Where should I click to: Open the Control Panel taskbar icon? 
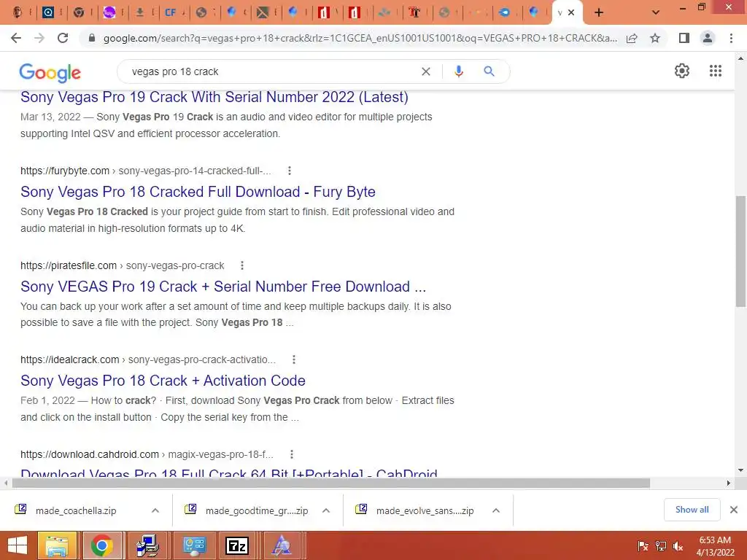[x=194, y=545]
